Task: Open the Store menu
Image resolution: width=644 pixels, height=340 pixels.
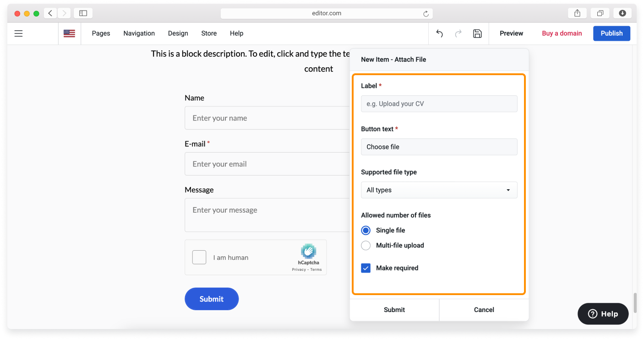Action: [x=209, y=33]
